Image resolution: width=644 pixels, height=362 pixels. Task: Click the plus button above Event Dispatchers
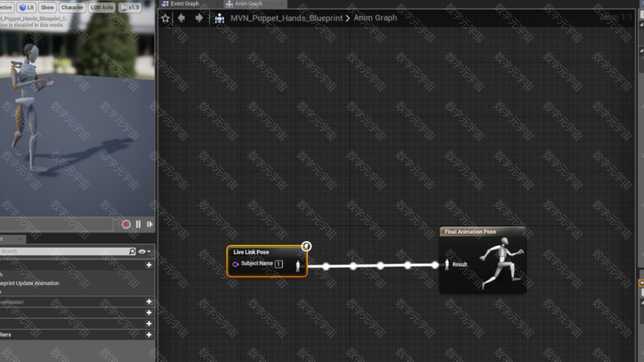click(149, 324)
